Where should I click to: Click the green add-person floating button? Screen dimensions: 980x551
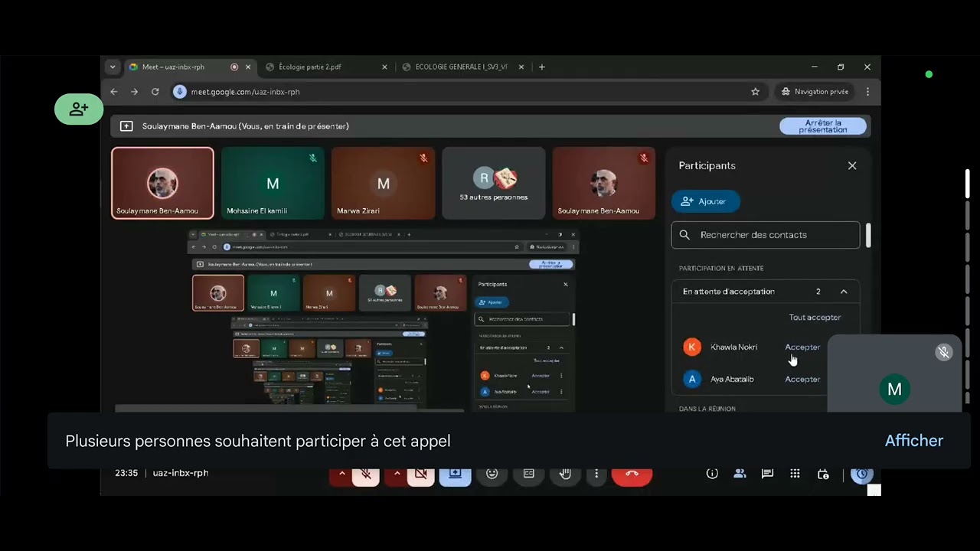79,109
